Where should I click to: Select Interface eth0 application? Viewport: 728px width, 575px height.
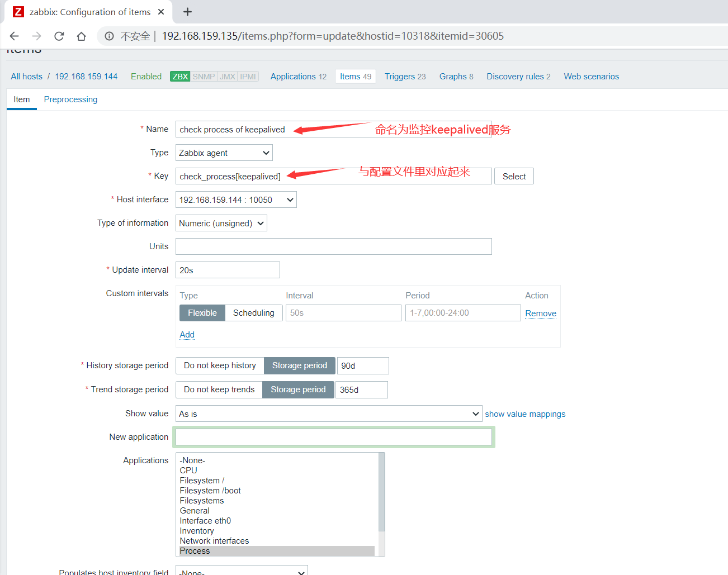[x=277, y=521]
